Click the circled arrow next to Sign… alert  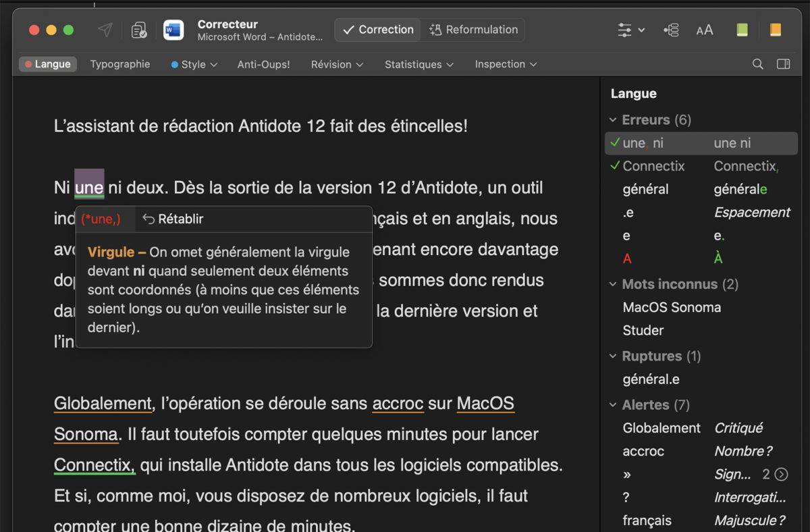pos(781,474)
